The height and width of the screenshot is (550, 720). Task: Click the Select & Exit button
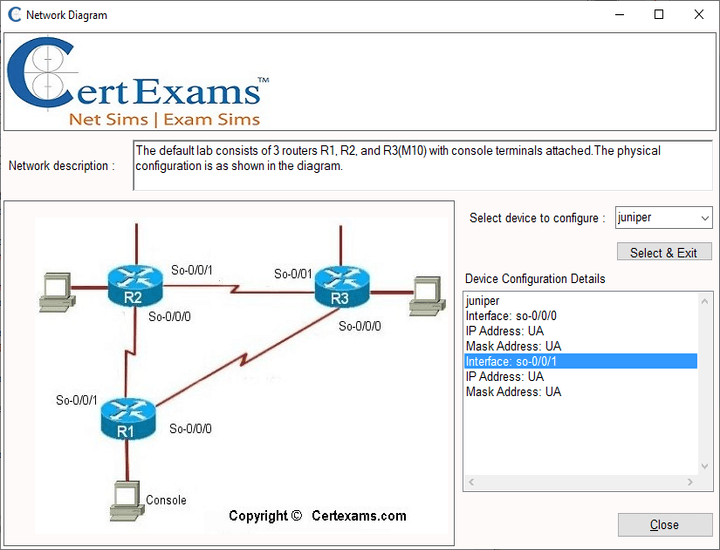[664, 253]
